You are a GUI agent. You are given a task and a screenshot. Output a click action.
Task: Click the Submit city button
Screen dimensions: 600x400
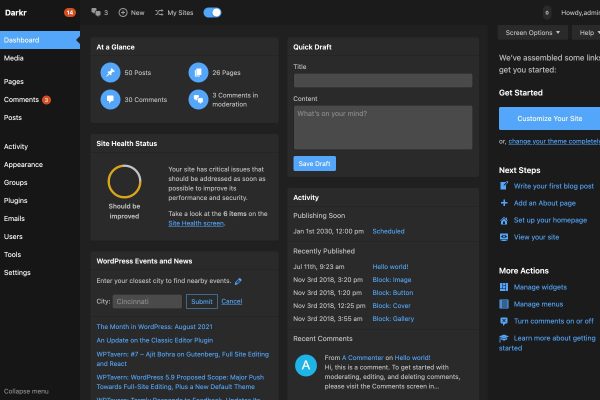(x=202, y=302)
